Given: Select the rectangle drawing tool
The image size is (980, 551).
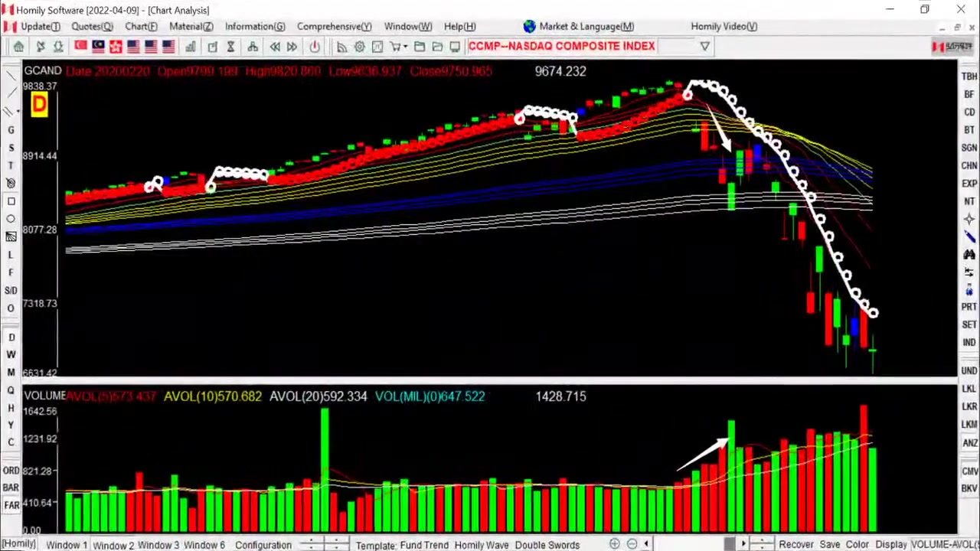Looking at the screenshot, I should pyautogui.click(x=11, y=201).
